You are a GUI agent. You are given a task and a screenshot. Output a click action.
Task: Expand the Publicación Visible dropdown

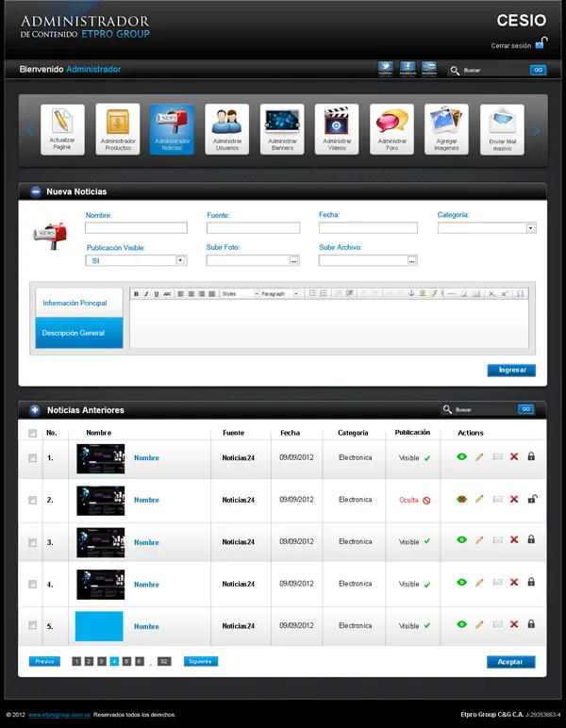pyautogui.click(x=136, y=260)
